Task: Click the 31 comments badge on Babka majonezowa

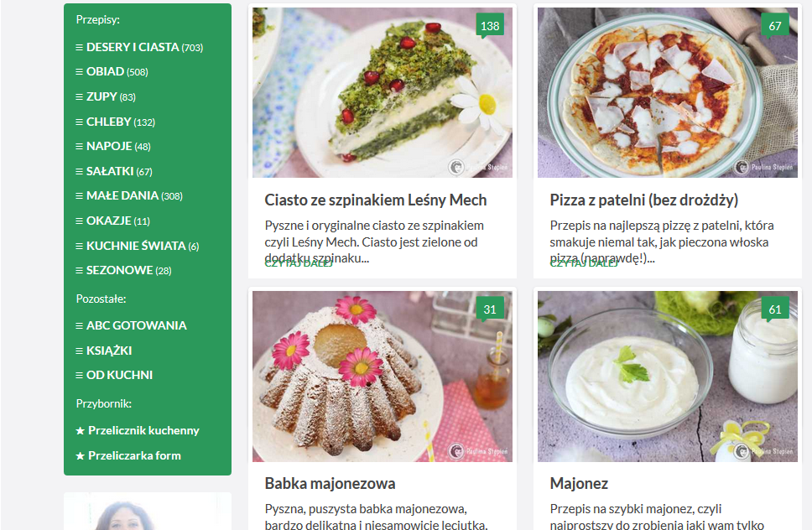Action: (x=490, y=309)
